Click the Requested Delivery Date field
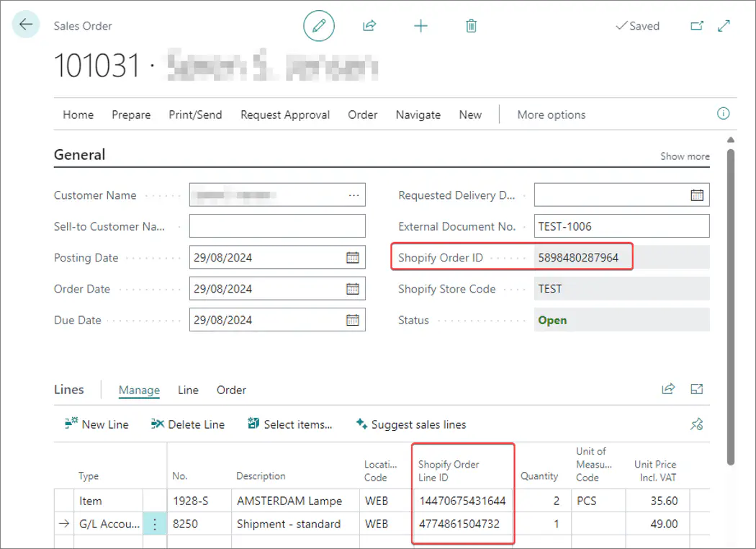Image resolution: width=756 pixels, height=549 pixels. [621, 195]
